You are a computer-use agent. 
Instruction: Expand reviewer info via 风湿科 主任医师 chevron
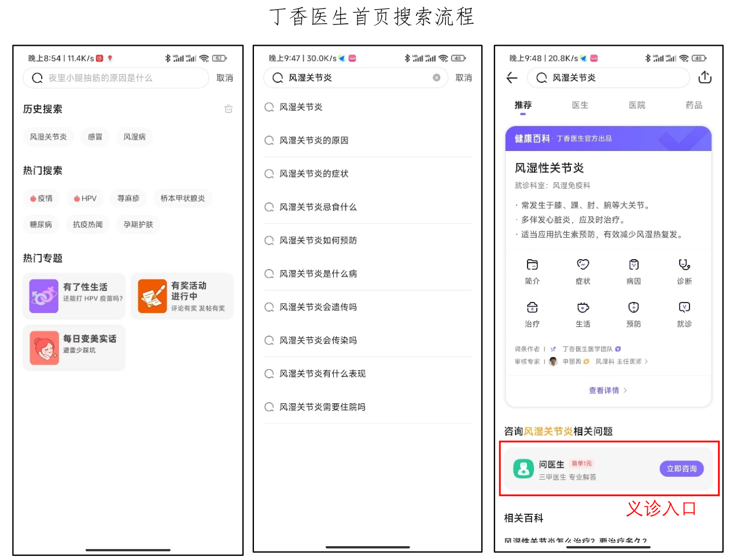pos(646,362)
